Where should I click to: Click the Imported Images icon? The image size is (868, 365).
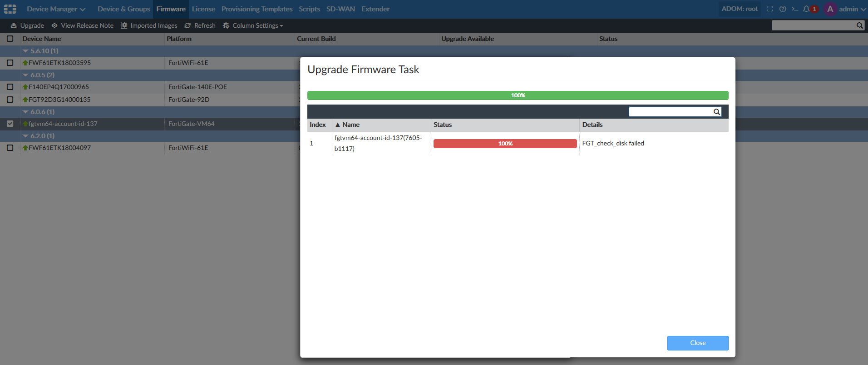point(124,25)
